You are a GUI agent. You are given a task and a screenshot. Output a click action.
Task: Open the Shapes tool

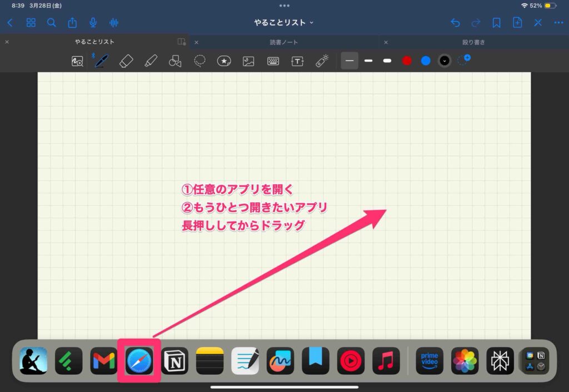tap(175, 61)
